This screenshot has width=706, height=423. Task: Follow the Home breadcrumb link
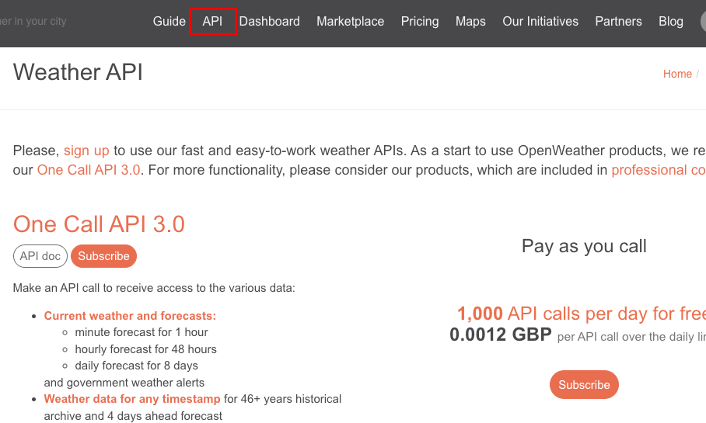677,74
